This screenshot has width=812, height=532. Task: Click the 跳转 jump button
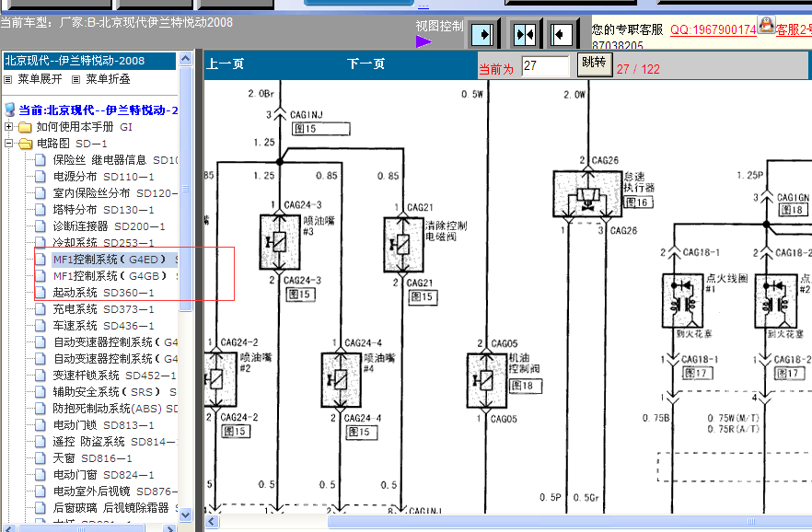(595, 64)
